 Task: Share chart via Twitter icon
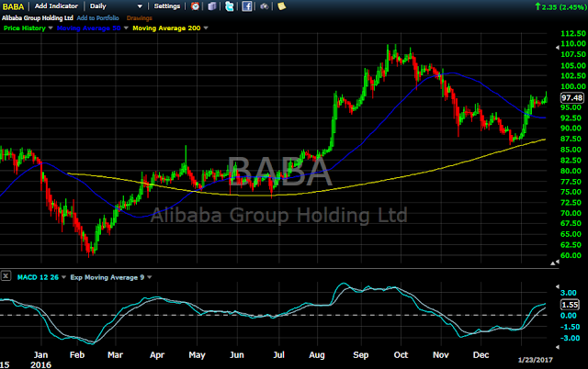[229, 6]
